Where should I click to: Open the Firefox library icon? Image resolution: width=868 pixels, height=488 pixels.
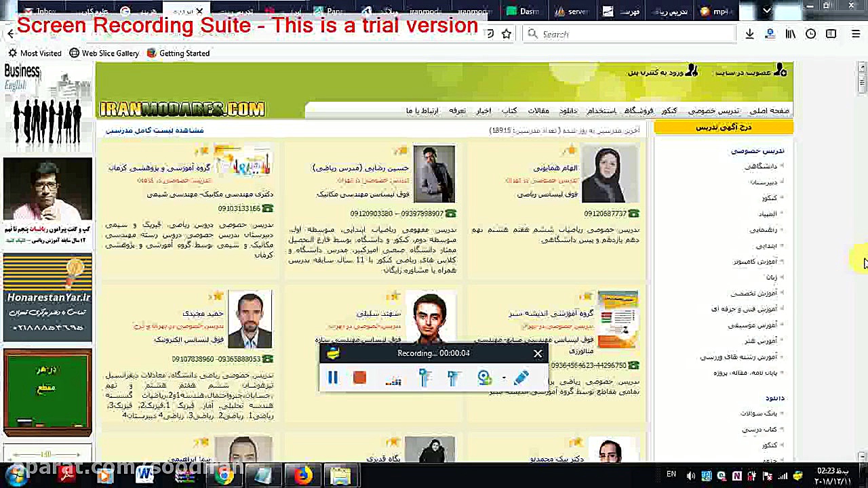(790, 34)
